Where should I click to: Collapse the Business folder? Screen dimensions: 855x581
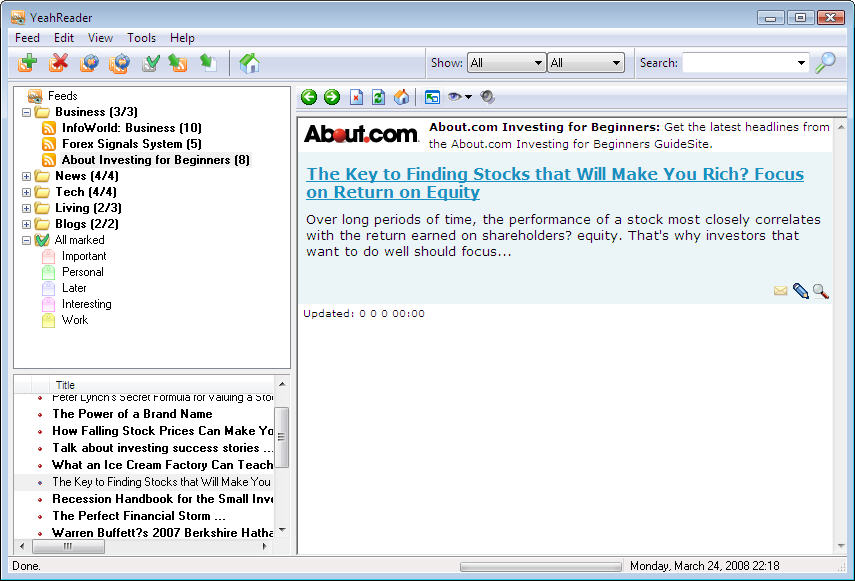point(26,112)
